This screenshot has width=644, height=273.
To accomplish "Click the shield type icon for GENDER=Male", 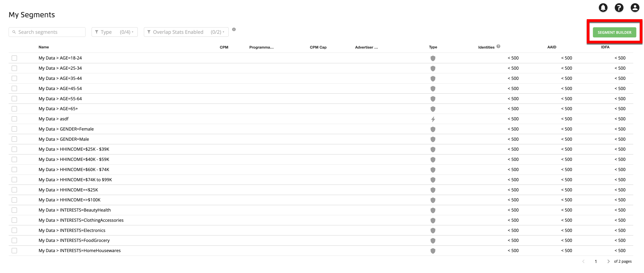I will click(433, 139).
